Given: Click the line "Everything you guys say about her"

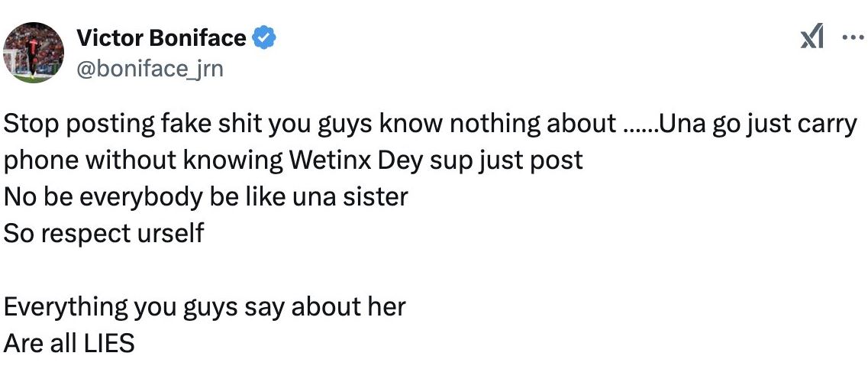Looking at the screenshot, I should click(x=205, y=306).
